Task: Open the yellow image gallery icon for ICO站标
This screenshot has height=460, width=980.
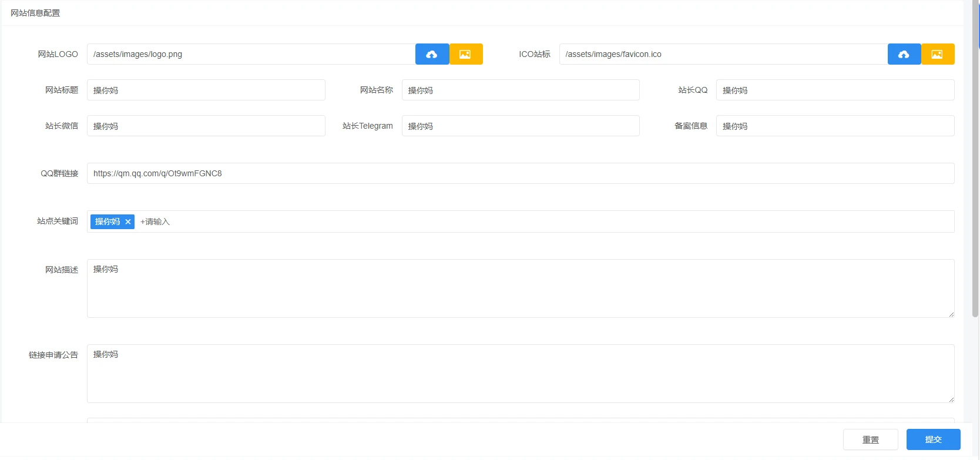Action: click(937, 54)
